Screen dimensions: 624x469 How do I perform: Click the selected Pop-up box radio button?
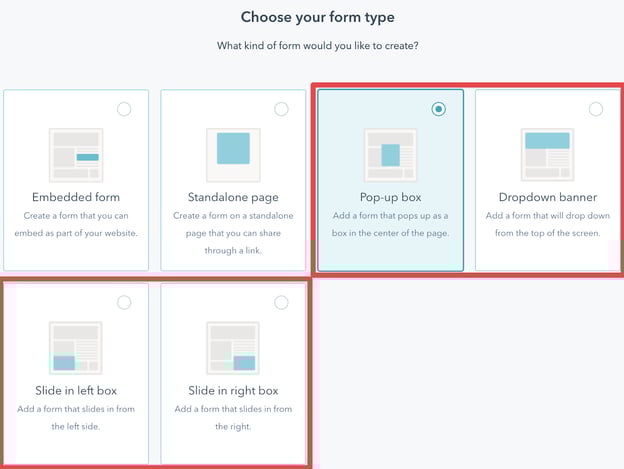(438, 109)
